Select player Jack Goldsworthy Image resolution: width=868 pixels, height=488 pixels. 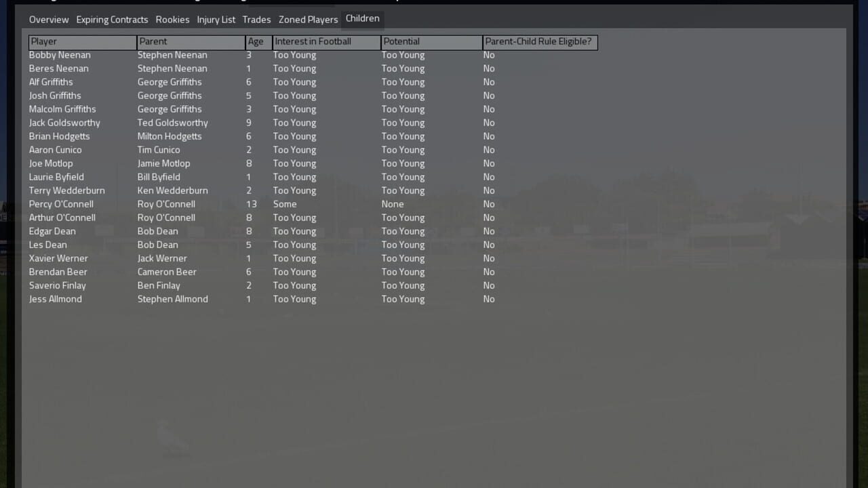64,123
